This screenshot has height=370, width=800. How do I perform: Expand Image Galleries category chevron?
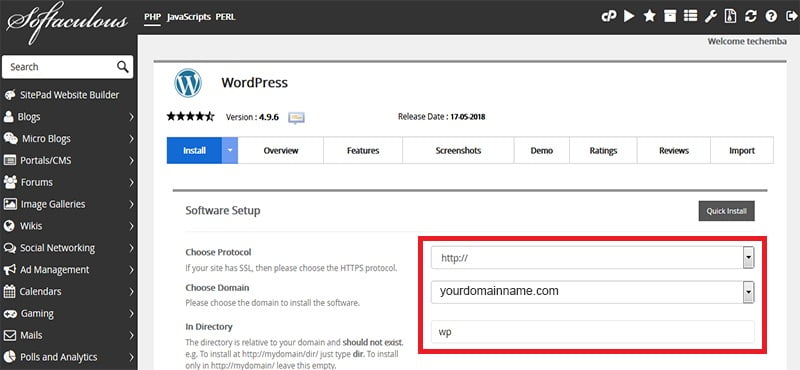[131, 204]
